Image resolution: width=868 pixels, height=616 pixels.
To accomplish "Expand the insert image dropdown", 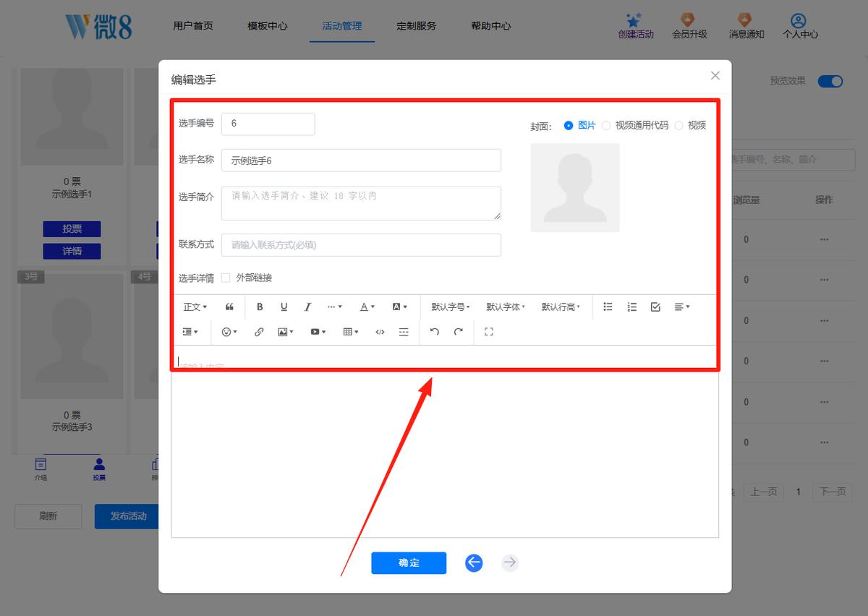I will click(x=286, y=332).
